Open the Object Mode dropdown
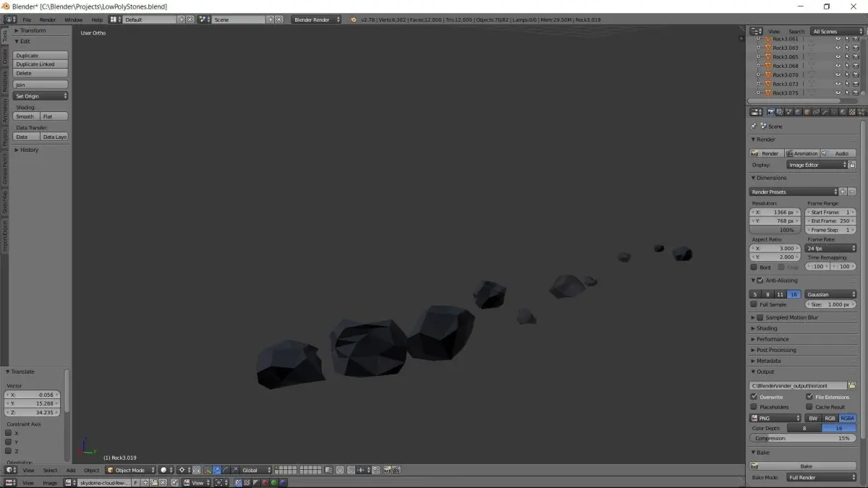868x488 pixels. pos(130,470)
